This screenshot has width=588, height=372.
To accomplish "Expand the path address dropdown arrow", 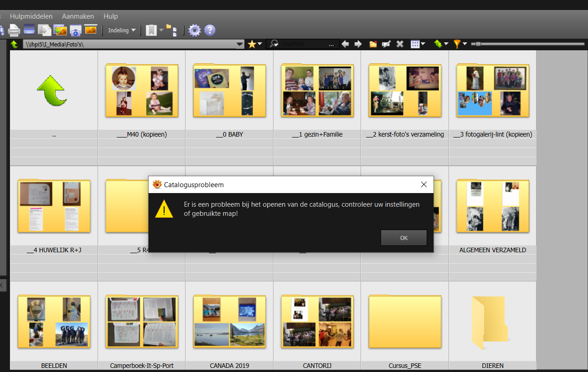I will [240, 44].
